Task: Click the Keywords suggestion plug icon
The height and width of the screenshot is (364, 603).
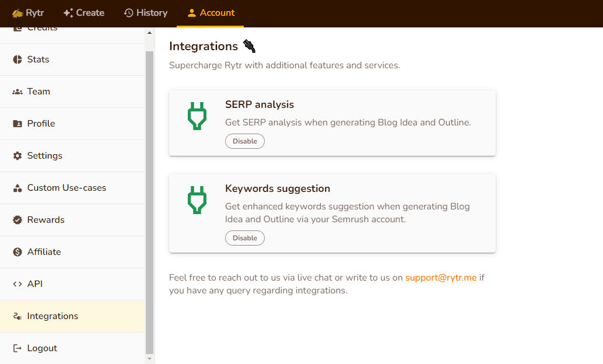Action: (197, 200)
